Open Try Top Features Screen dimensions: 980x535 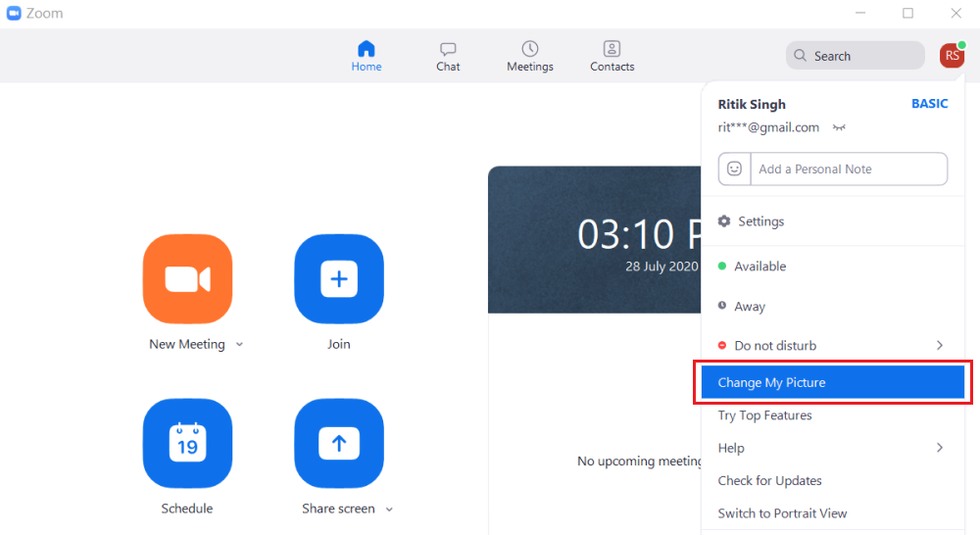[x=832, y=415]
